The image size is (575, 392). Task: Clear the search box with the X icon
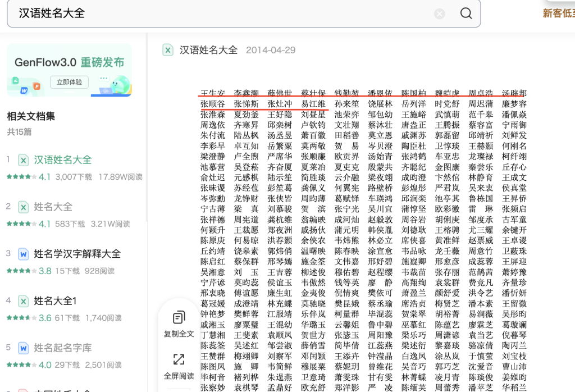tap(440, 14)
